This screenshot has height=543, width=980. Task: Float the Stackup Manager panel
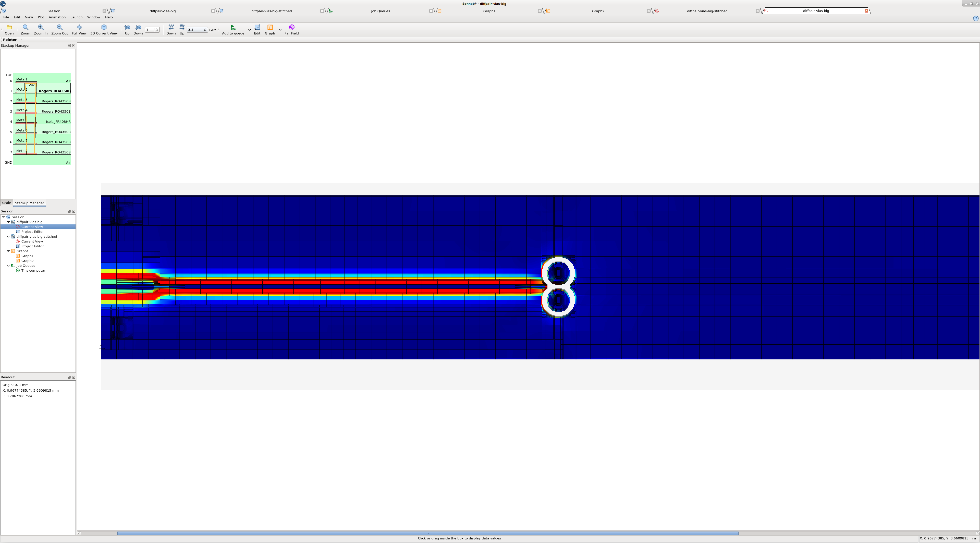click(69, 46)
